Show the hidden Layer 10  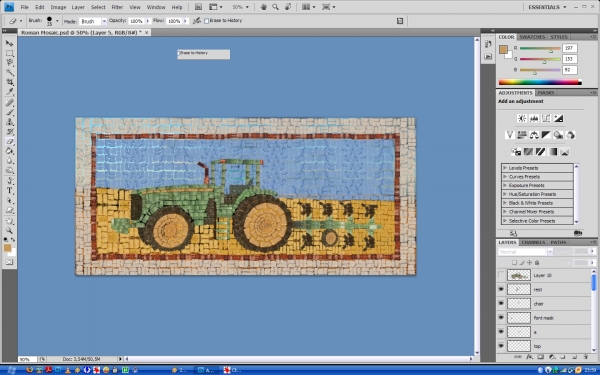(x=501, y=275)
